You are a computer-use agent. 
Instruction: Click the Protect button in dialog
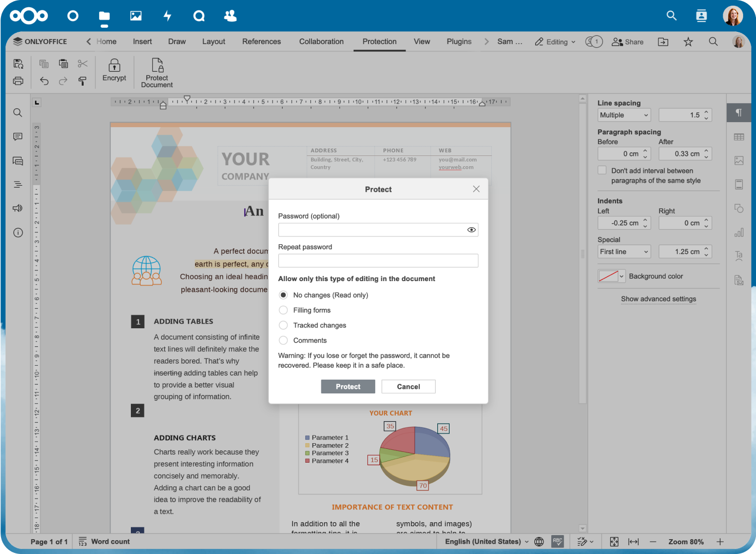348,387
